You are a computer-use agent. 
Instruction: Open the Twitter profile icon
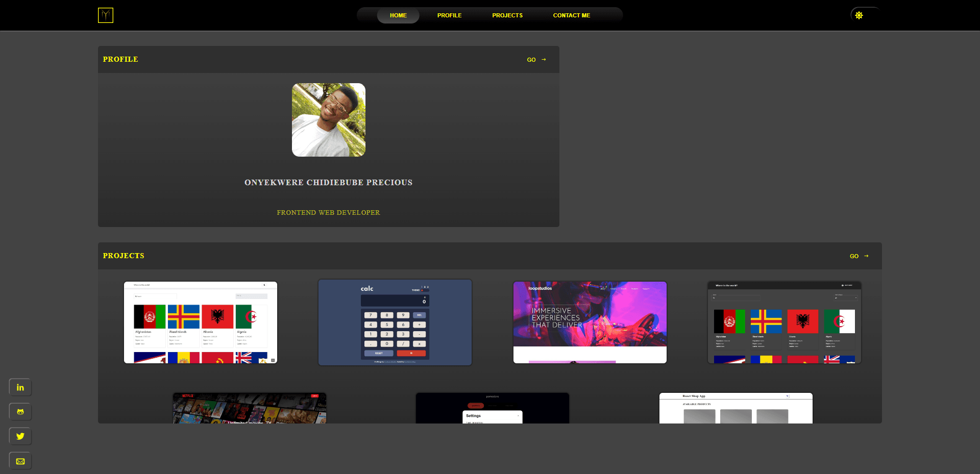click(20, 436)
